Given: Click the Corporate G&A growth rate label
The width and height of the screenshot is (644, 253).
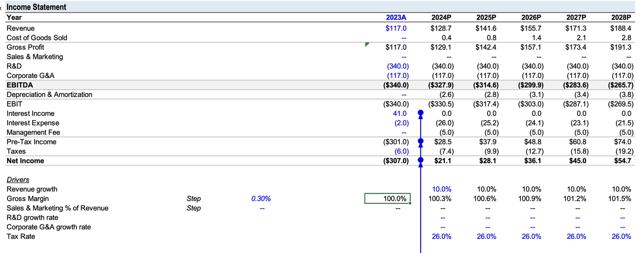Looking at the screenshot, I should (49, 227).
